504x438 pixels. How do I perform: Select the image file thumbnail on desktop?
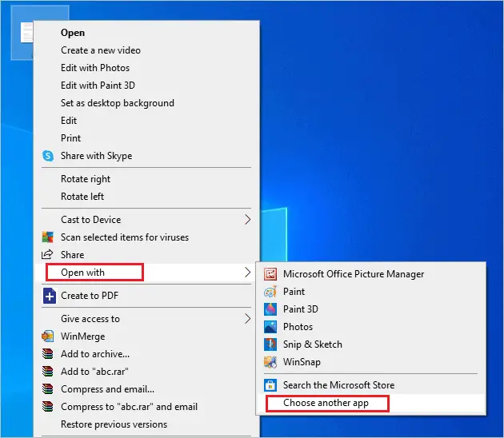pos(27,32)
